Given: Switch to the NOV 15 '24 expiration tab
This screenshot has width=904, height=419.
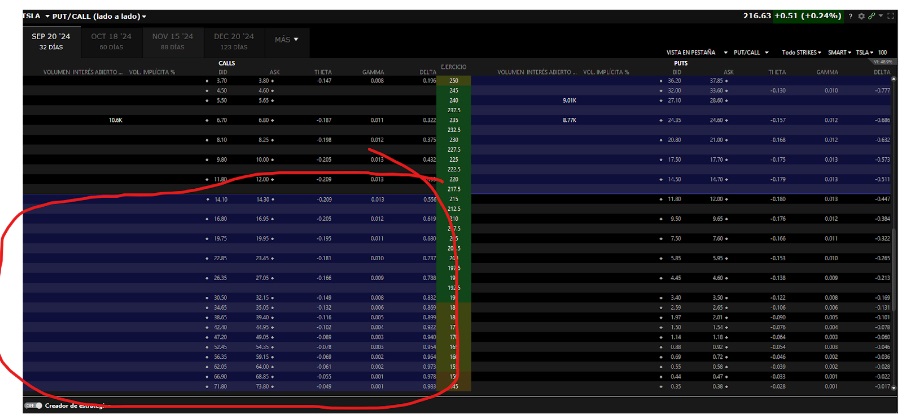Looking at the screenshot, I should pyautogui.click(x=172, y=40).
